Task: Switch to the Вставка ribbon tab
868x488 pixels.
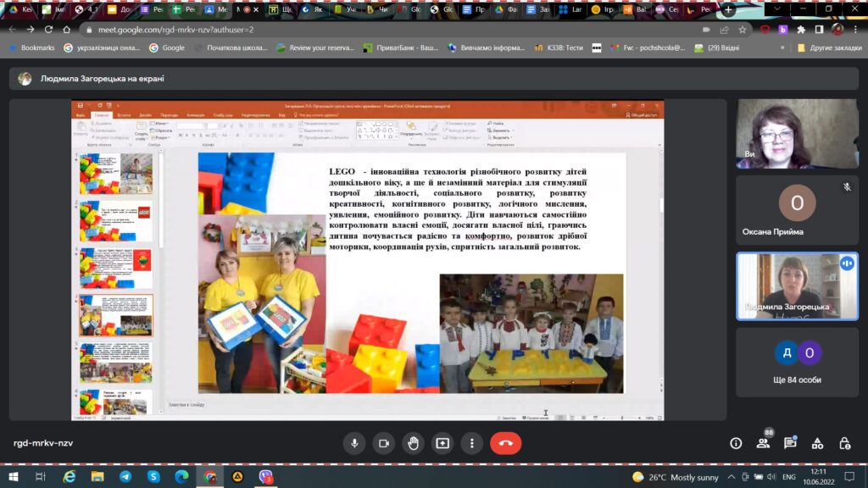Action: 124,115
